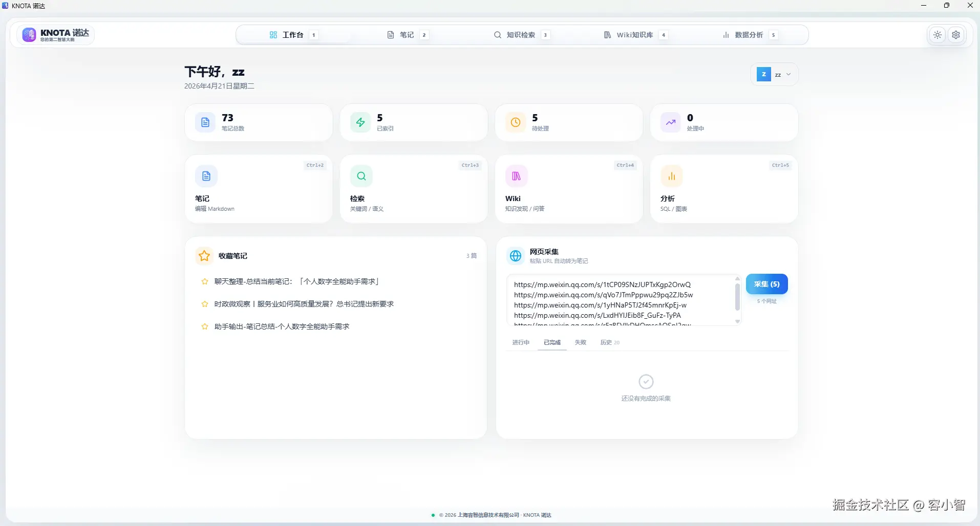Image resolution: width=980 pixels, height=526 pixels.
Task: Toggle the light/dark theme switch
Action: coord(938,34)
